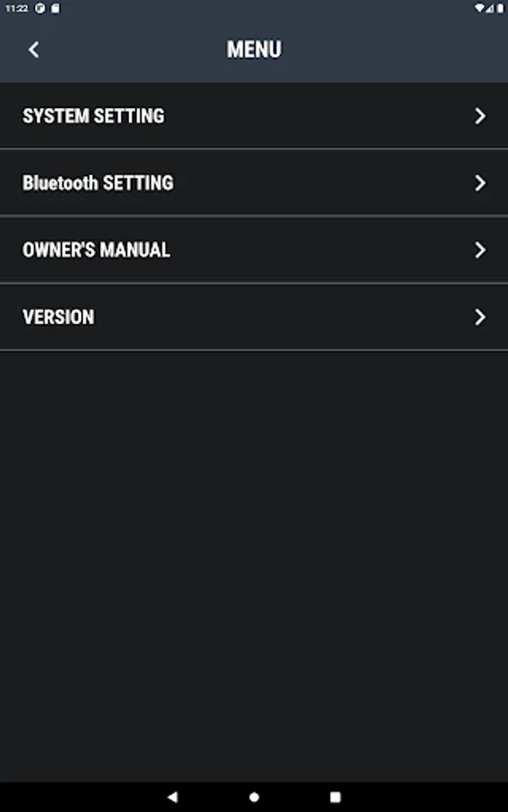Open the OWNER'S MANUAL entry

point(254,250)
